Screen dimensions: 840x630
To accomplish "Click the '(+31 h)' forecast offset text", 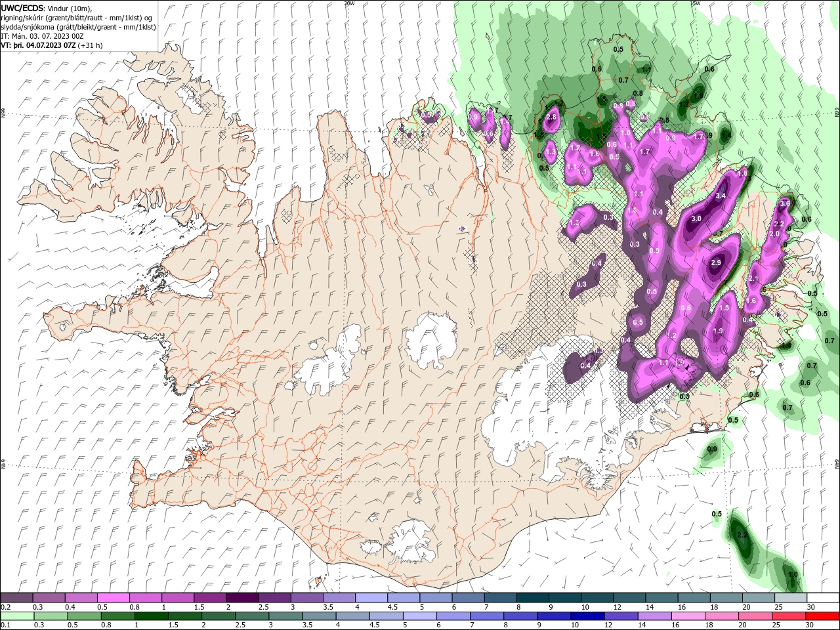I will pos(90,45).
